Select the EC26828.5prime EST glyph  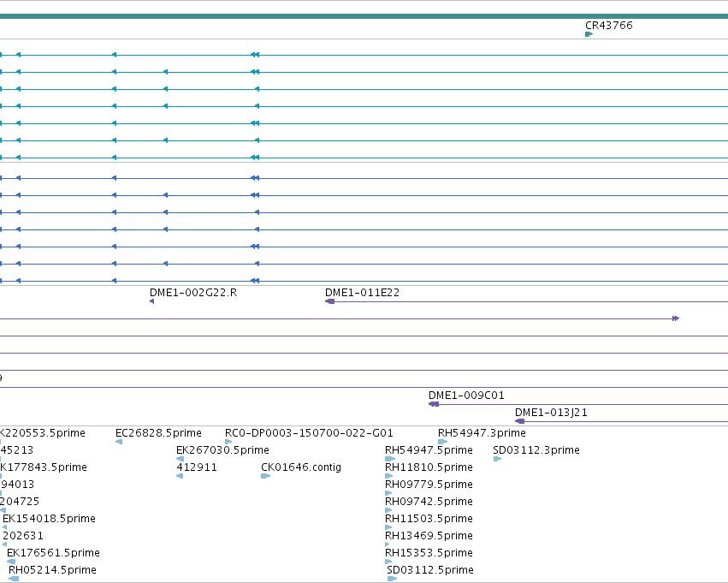[x=119, y=442]
